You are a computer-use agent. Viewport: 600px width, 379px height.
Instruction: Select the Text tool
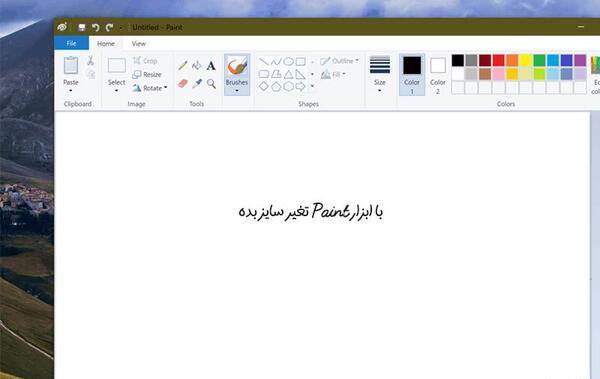click(211, 66)
